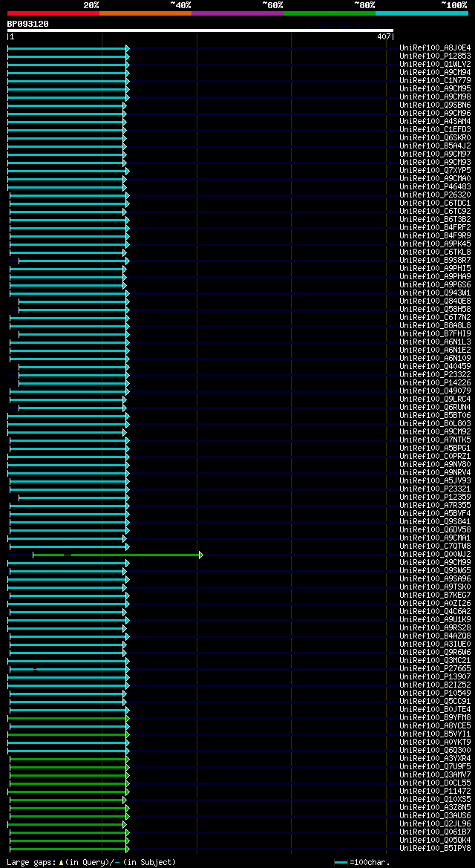The image size is (475, 868).
Task: Open hit UniRef100_Q1WLV2
Action: [x=435, y=64]
